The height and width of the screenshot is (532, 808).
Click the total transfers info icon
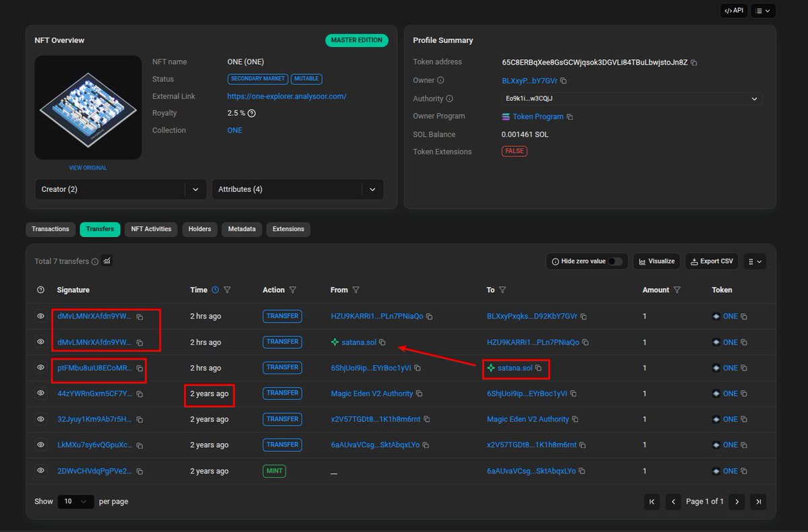coord(95,261)
